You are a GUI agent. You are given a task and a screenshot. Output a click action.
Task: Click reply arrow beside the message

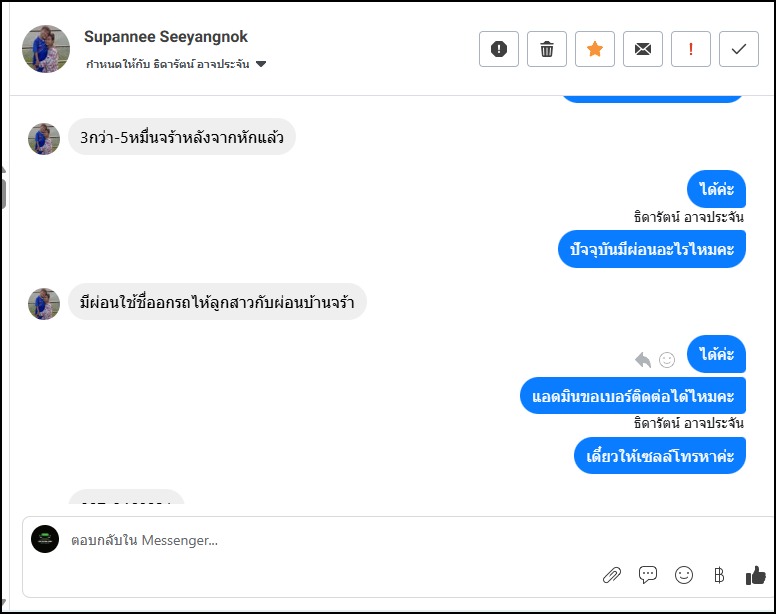tap(643, 359)
